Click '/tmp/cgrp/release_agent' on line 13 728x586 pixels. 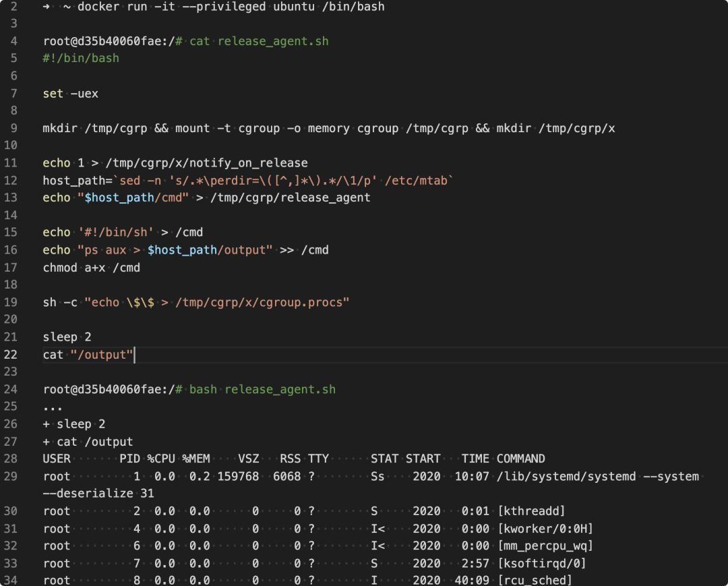pos(290,198)
